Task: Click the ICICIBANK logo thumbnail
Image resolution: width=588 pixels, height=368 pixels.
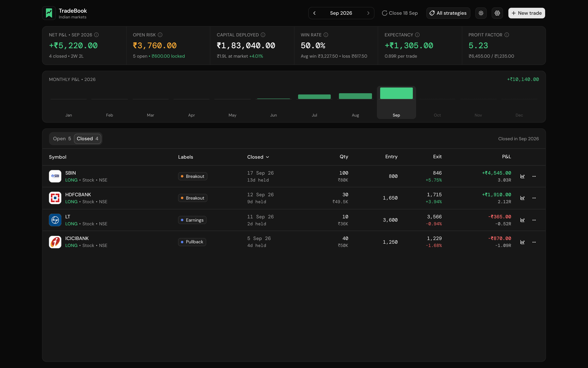Action: pos(55,242)
